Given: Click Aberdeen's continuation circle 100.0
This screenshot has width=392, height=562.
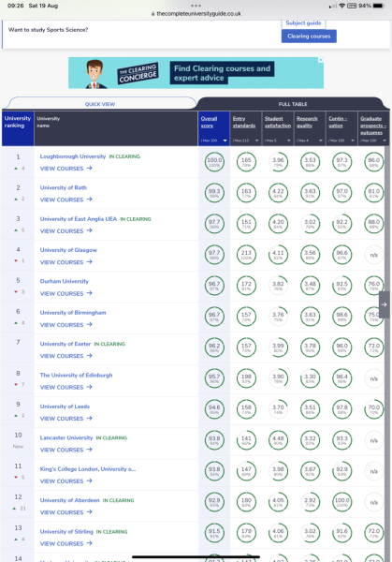Looking at the screenshot, I should (341, 502).
